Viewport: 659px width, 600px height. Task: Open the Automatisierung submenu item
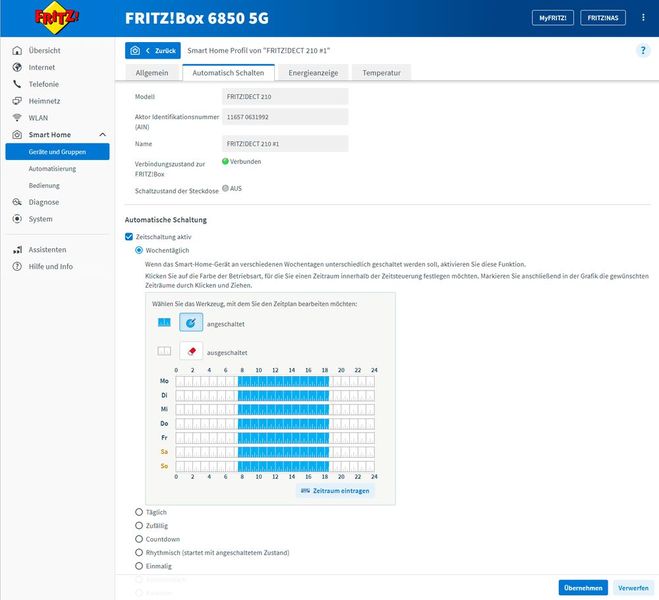click(x=53, y=168)
